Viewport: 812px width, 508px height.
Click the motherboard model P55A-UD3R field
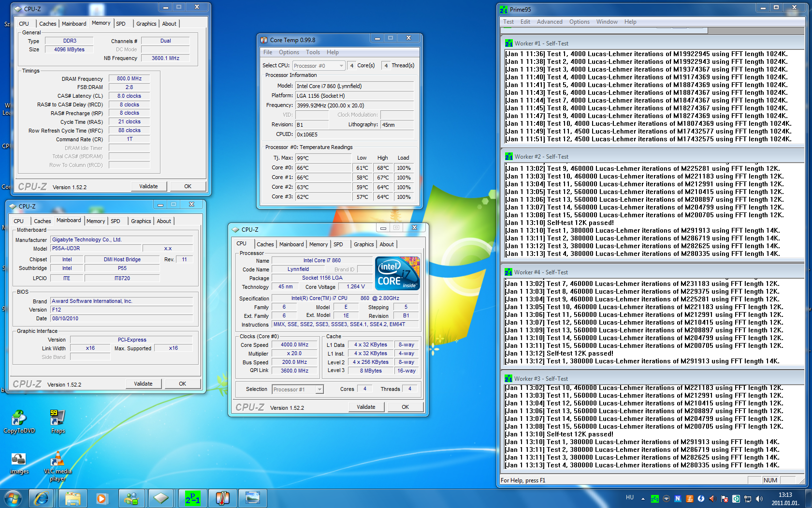pyautogui.click(x=95, y=249)
